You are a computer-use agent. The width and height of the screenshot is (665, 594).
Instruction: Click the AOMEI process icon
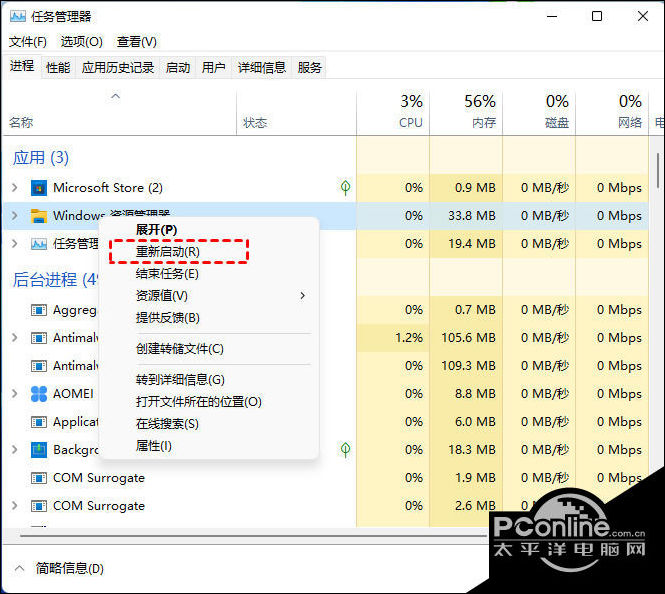point(39,394)
